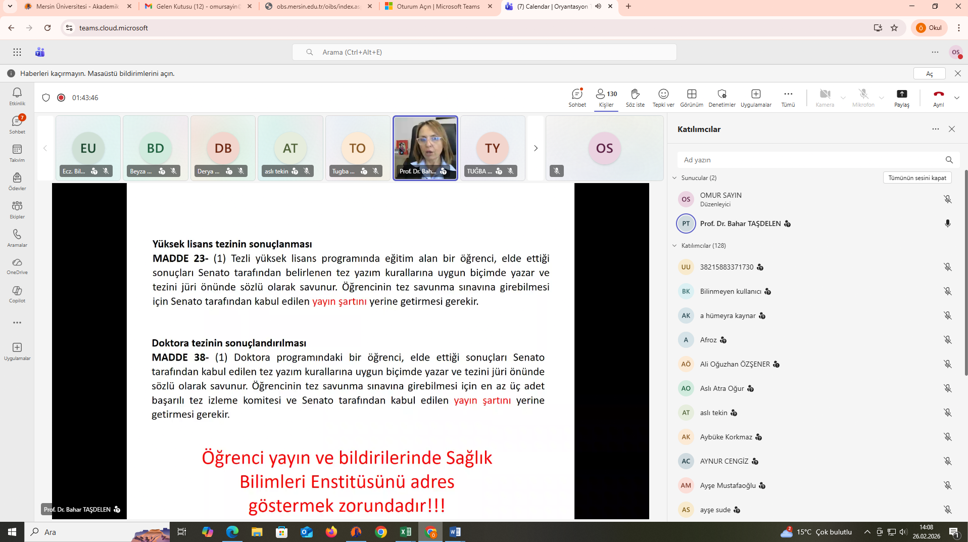Open OneDrive from the left sidebar
This screenshot has height=542, width=968.
click(17, 266)
